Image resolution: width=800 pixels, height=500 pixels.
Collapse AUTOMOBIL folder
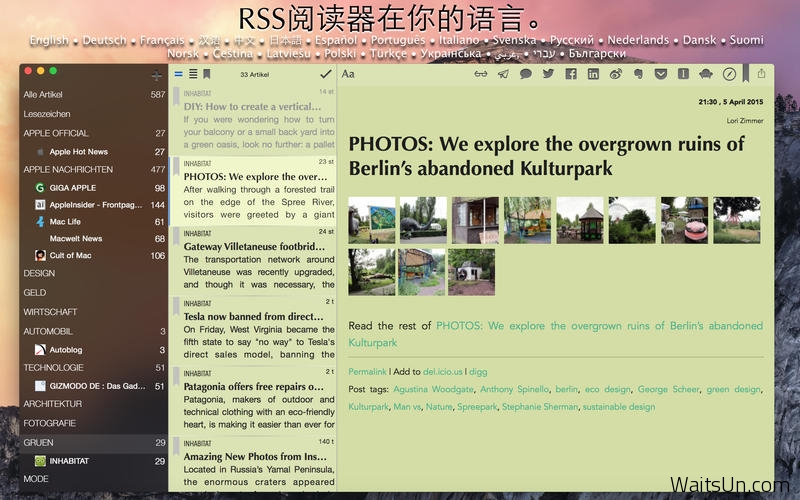point(94,331)
